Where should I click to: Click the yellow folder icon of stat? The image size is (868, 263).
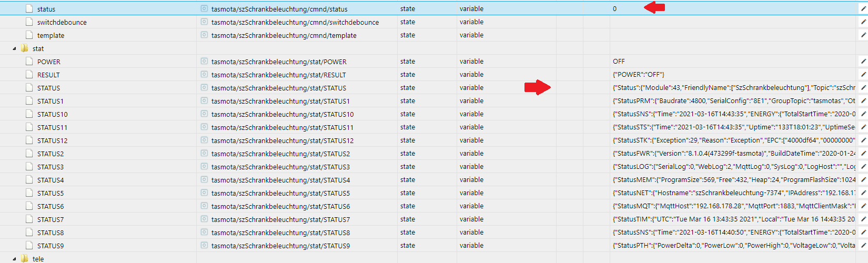point(24,48)
